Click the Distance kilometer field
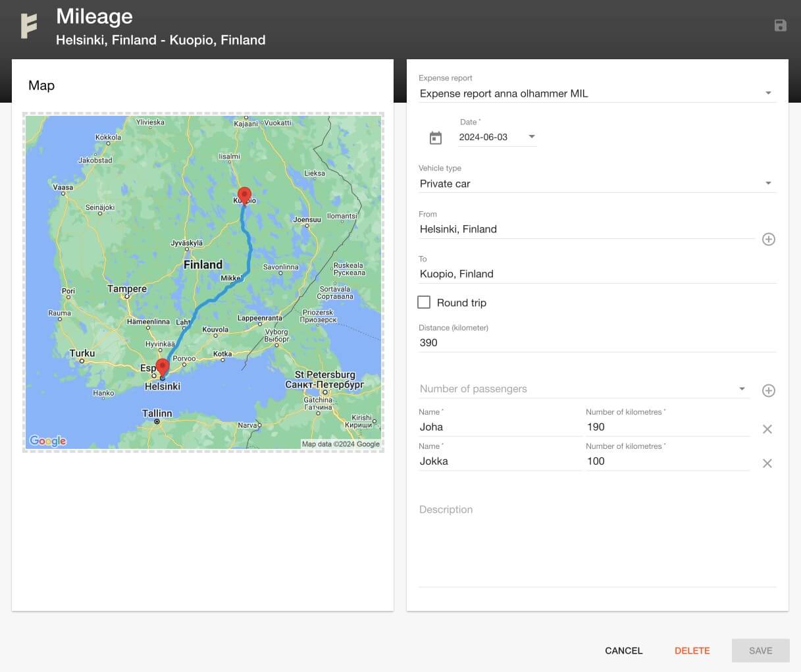Screen dimensions: 801x672 (596, 342)
